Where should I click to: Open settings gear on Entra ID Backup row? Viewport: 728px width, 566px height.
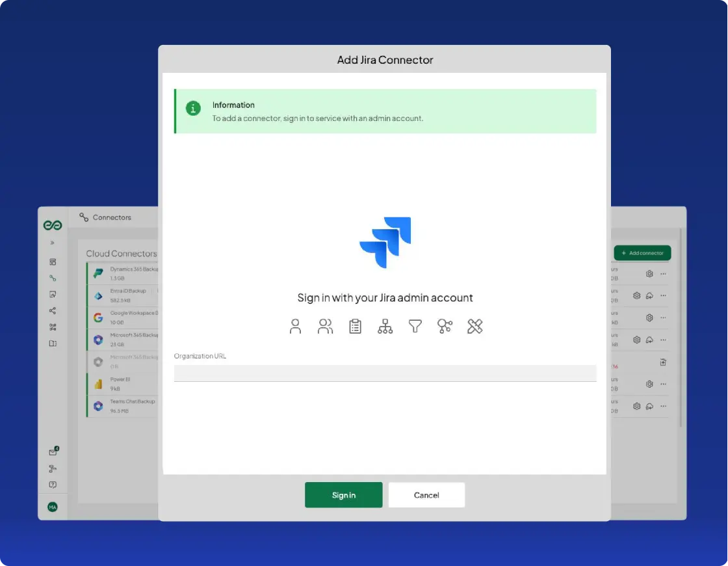click(636, 295)
